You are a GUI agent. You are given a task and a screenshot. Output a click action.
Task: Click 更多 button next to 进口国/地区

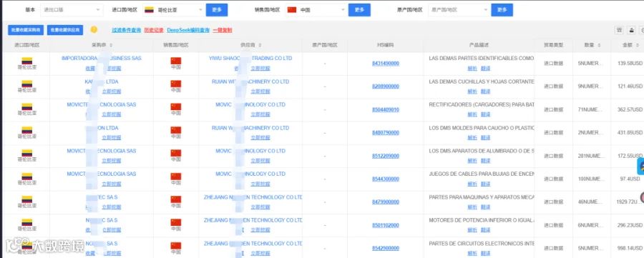[x=217, y=10]
